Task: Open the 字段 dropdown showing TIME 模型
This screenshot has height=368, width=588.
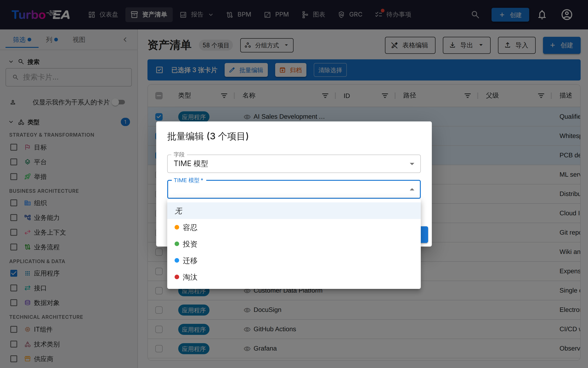Action: pos(294,164)
